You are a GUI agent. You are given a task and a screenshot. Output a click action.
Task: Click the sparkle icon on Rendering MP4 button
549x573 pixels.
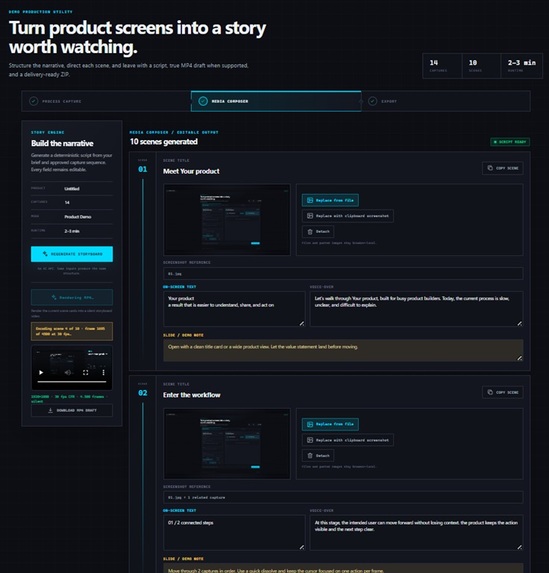click(54, 297)
